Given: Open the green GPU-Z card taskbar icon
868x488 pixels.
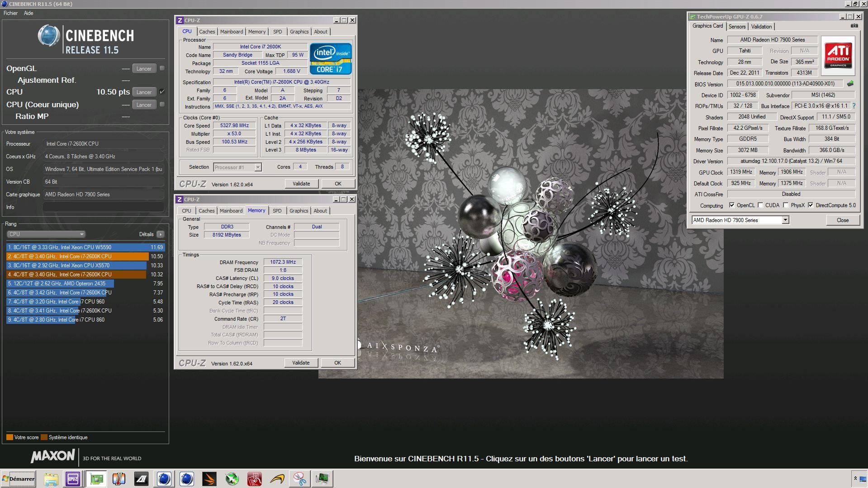Looking at the screenshot, I should tap(96, 479).
